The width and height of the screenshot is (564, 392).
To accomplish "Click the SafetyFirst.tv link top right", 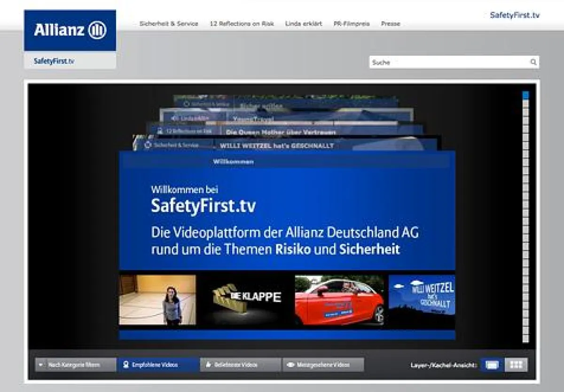I will click(514, 15).
